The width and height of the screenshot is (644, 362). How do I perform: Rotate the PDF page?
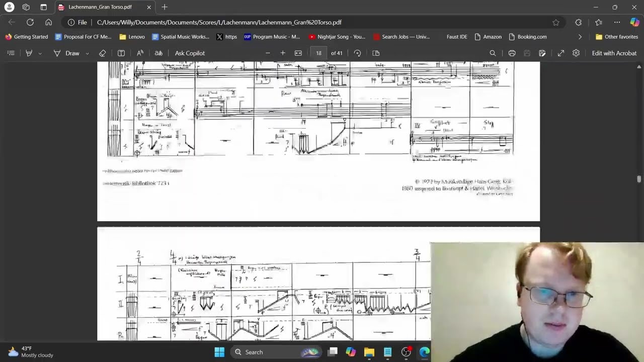[x=357, y=53]
